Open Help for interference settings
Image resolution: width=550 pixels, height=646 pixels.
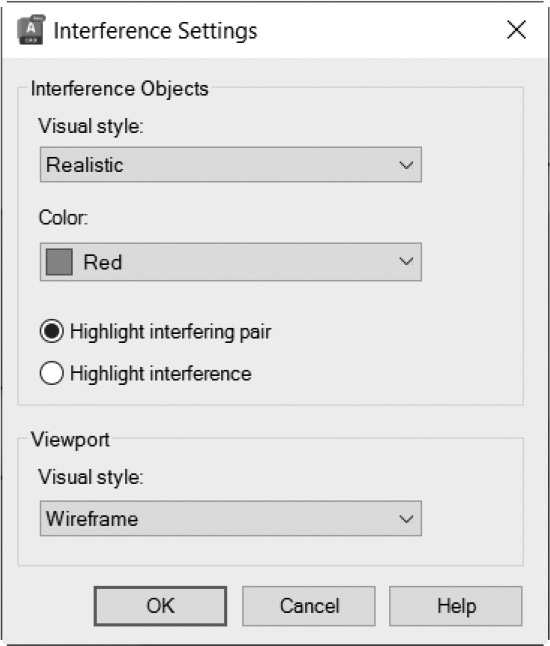(456, 606)
